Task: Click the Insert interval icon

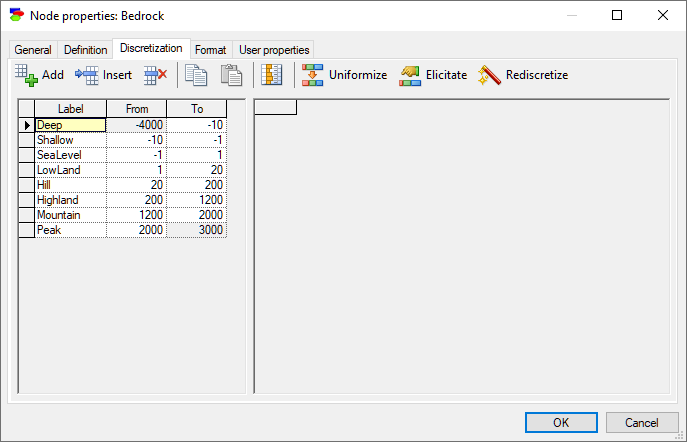Action: 86,75
